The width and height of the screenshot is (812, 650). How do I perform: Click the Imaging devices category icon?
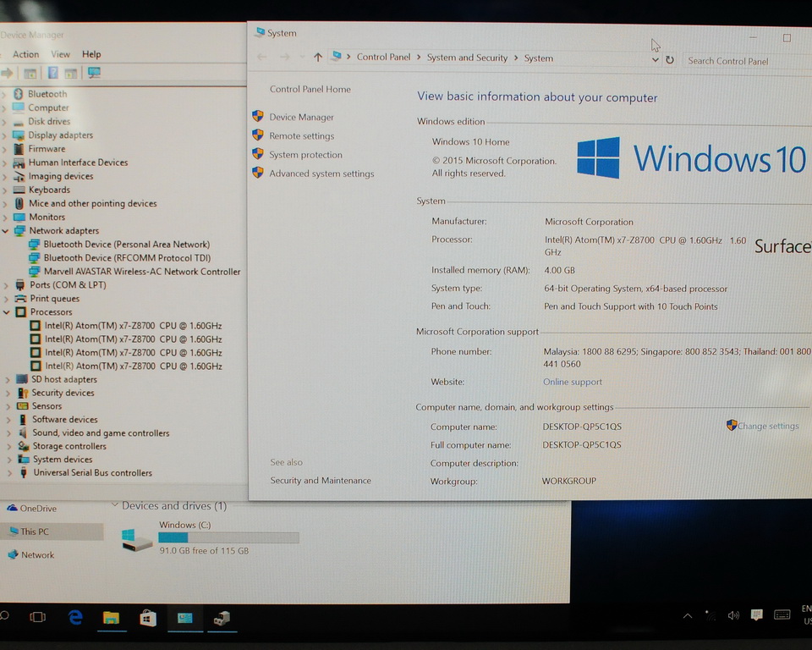pos(19,176)
